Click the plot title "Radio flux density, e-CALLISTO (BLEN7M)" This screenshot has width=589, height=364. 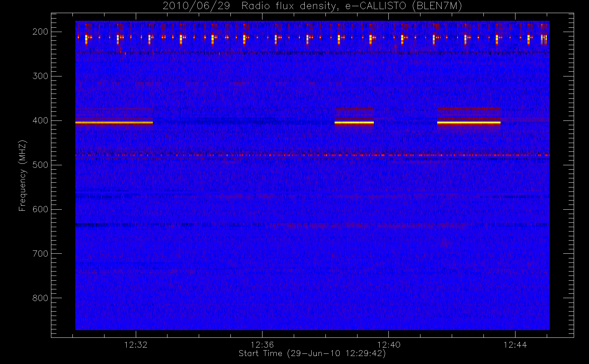(352, 6)
